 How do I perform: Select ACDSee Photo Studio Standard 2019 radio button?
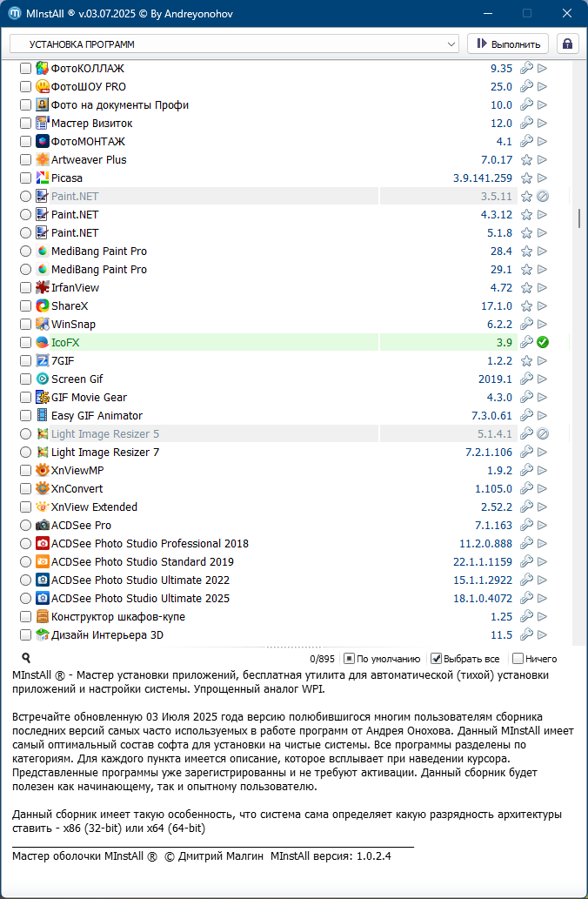(x=25, y=562)
